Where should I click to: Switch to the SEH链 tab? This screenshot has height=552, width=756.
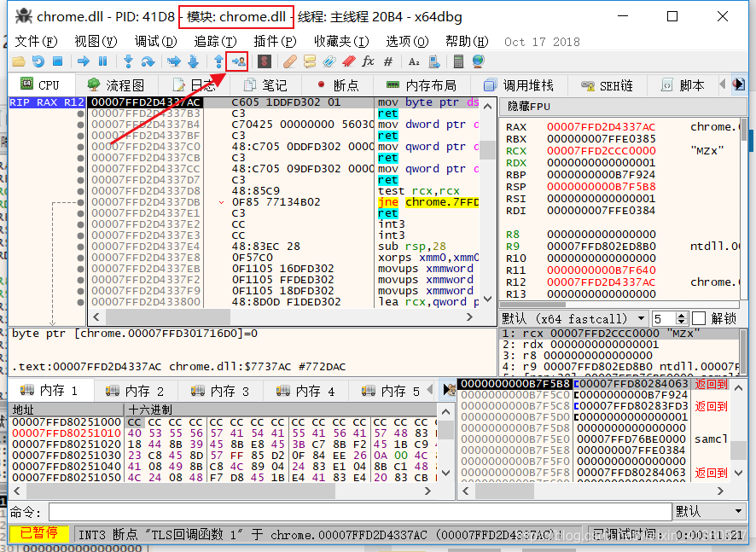(607, 85)
